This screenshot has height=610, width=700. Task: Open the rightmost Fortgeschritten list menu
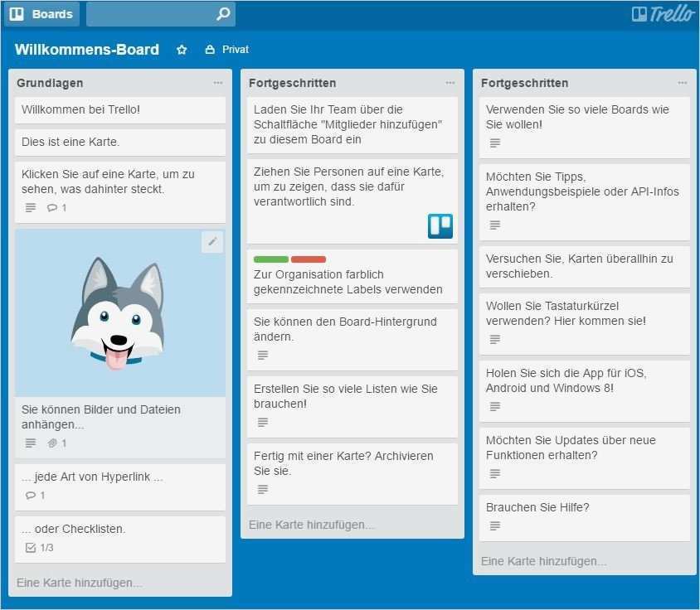pos(682,83)
